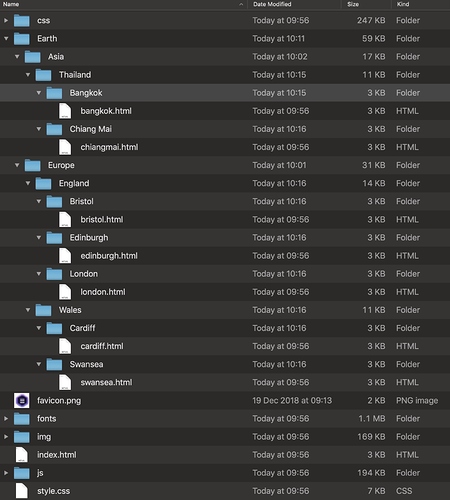Collapse the Thailand folder triangle
Viewport: 450px width, 500px height.
[x=28, y=75]
